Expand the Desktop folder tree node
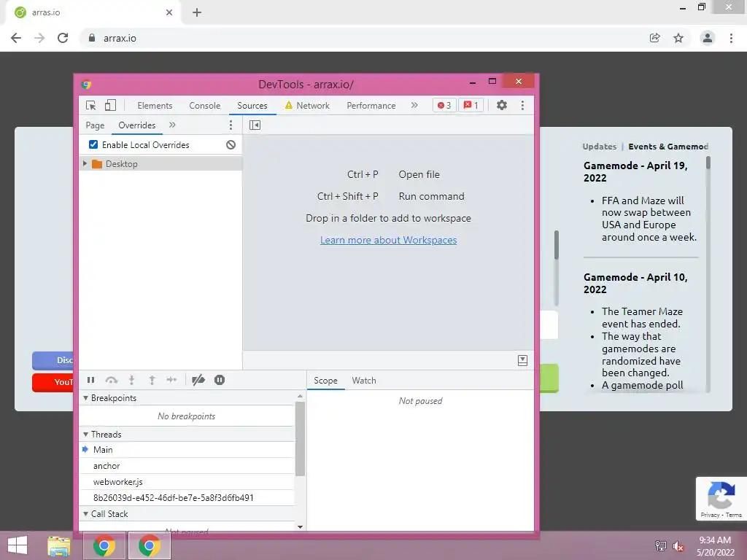The height and width of the screenshot is (560, 747). click(x=85, y=164)
